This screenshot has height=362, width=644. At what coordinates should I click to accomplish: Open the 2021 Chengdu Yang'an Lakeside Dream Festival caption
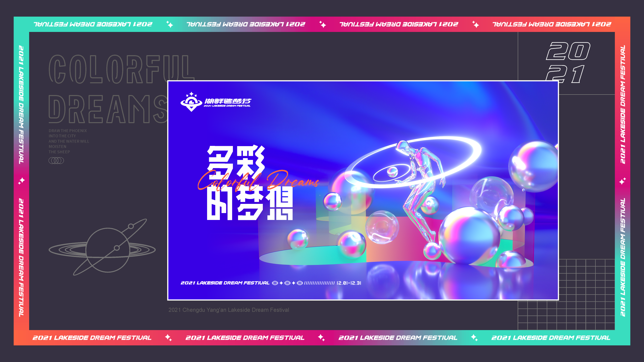(228, 310)
